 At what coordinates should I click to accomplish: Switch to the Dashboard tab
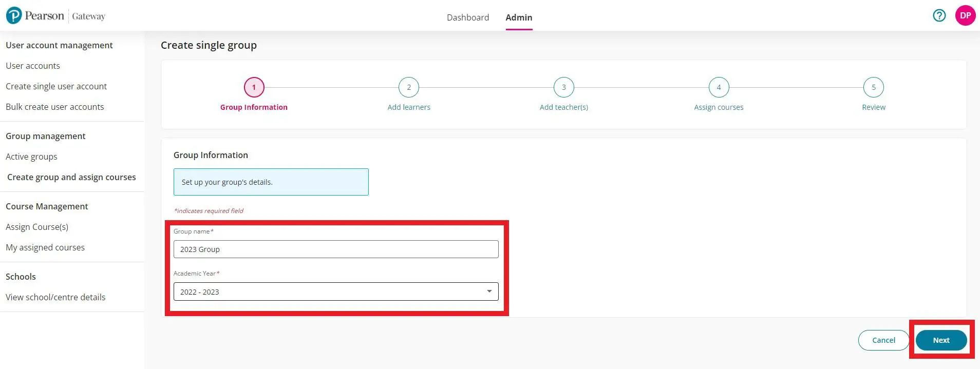467,17
